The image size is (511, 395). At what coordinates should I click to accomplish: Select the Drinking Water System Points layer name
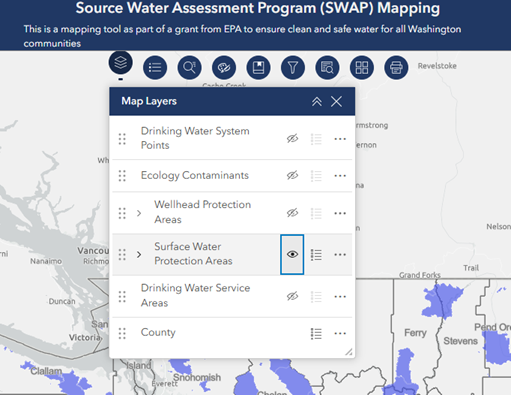click(x=195, y=138)
